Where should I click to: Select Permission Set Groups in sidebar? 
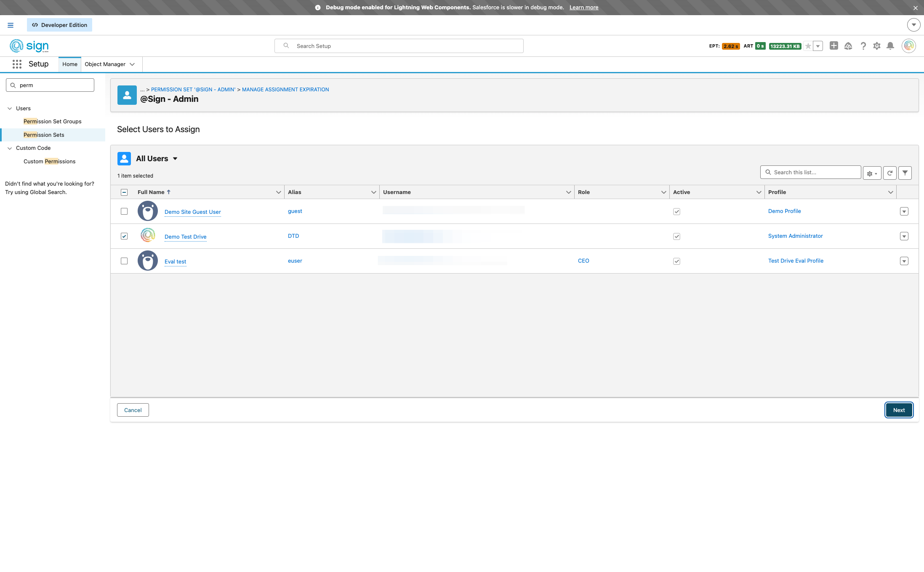click(52, 122)
